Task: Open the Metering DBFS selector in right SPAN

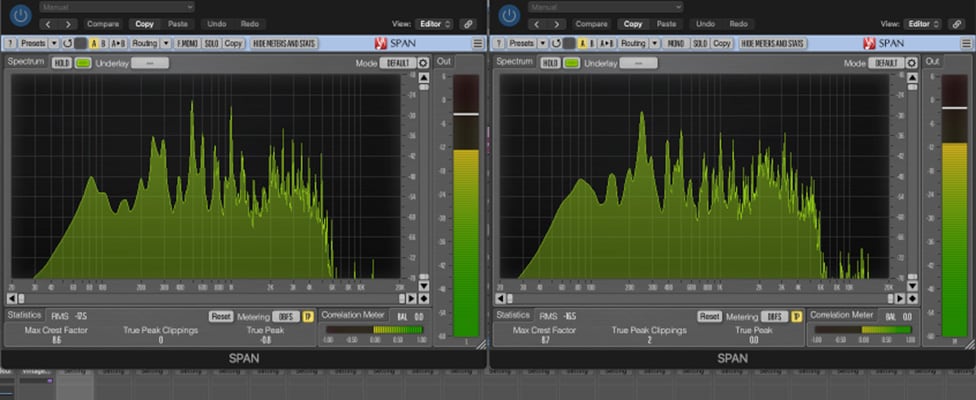Action: 774,317
